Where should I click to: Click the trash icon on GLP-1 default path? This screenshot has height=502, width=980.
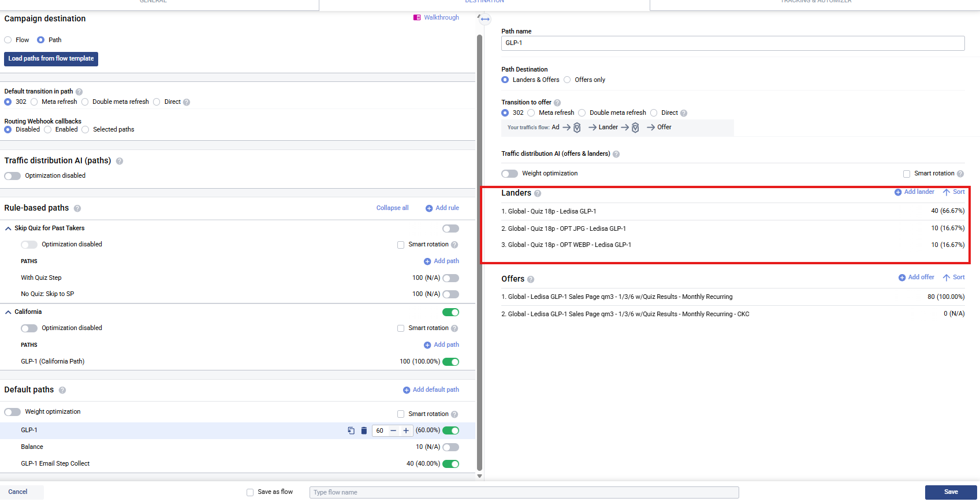364,430
